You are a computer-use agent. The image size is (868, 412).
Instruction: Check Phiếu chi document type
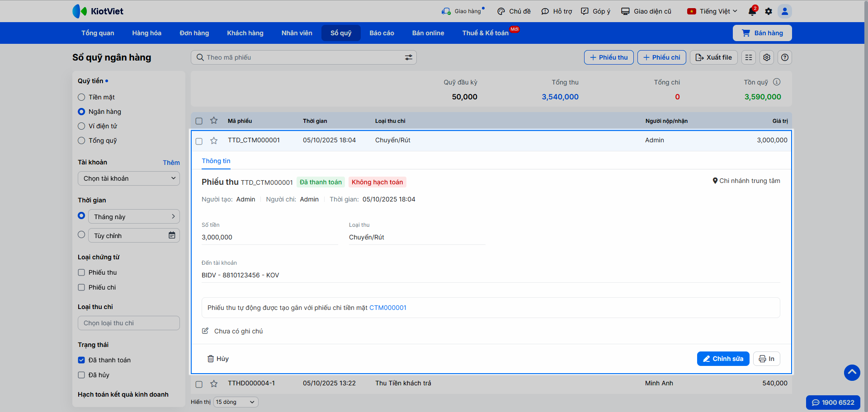(x=81, y=287)
